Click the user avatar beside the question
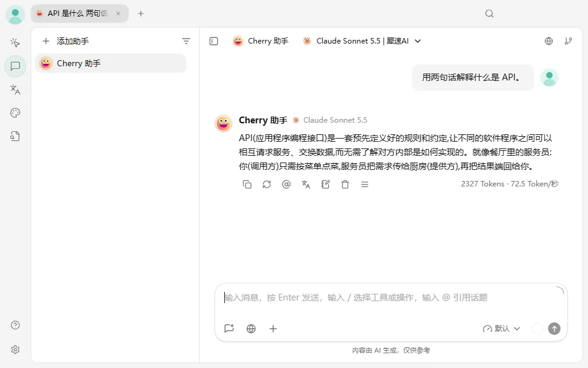Screen dimensions: 588x368 pyautogui.click(x=549, y=77)
